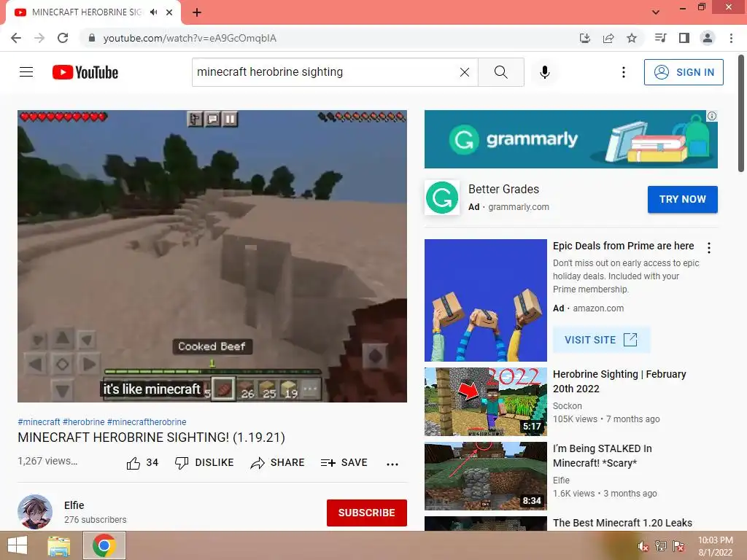Screen dimensions: 747x560
Task: Open the Windows Start menu
Action: click(18, 545)
